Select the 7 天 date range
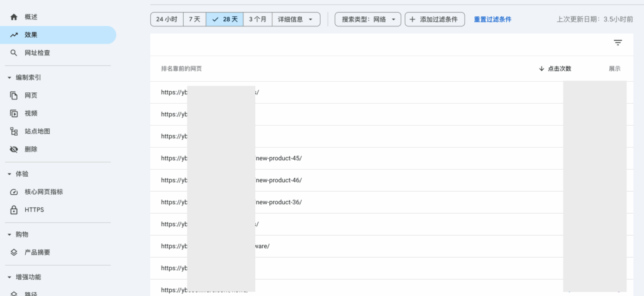This screenshot has width=644, height=296. [x=195, y=19]
